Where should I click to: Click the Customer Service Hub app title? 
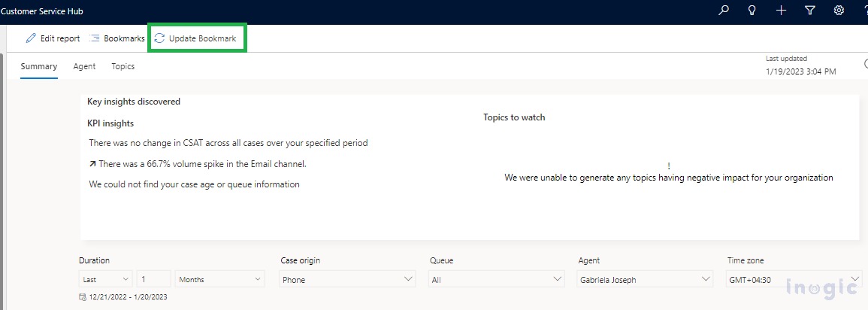(42, 11)
